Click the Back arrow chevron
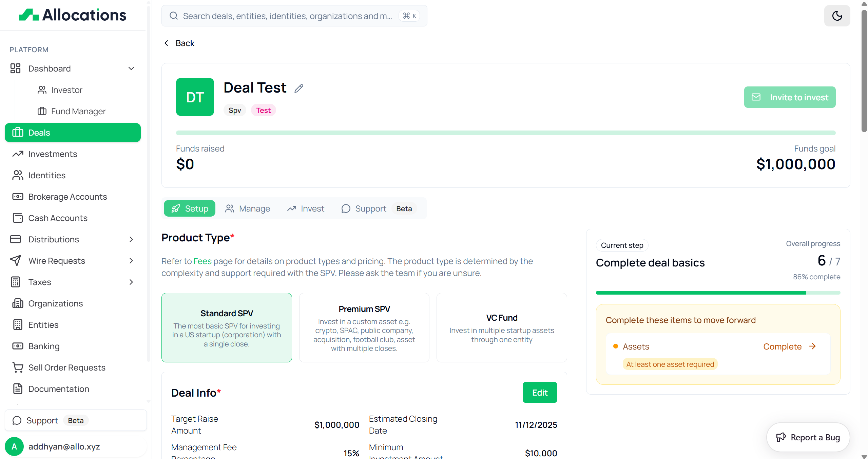The width and height of the screenshot is (868, 459). tap(166, 43)
